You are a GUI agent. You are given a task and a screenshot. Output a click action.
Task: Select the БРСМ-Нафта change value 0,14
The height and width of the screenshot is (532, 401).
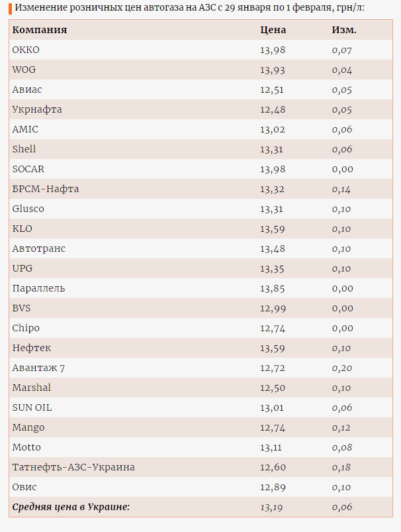341,189
